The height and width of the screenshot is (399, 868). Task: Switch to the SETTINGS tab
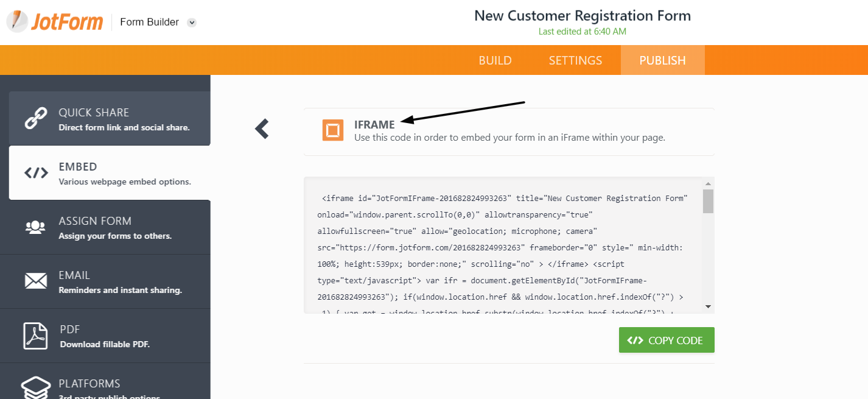[x=575, y=60]
